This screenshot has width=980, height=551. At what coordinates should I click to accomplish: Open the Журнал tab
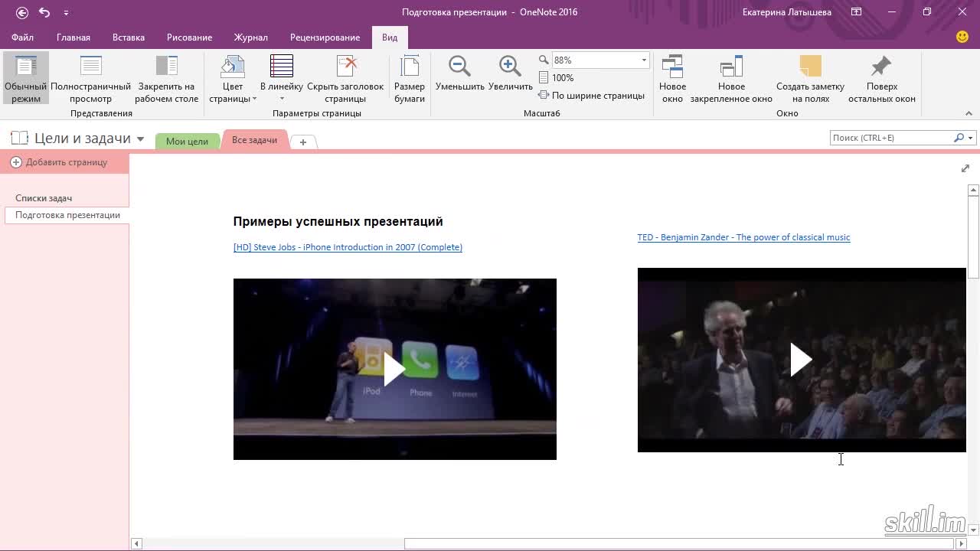pyautogui.click(x=251, y=37)
